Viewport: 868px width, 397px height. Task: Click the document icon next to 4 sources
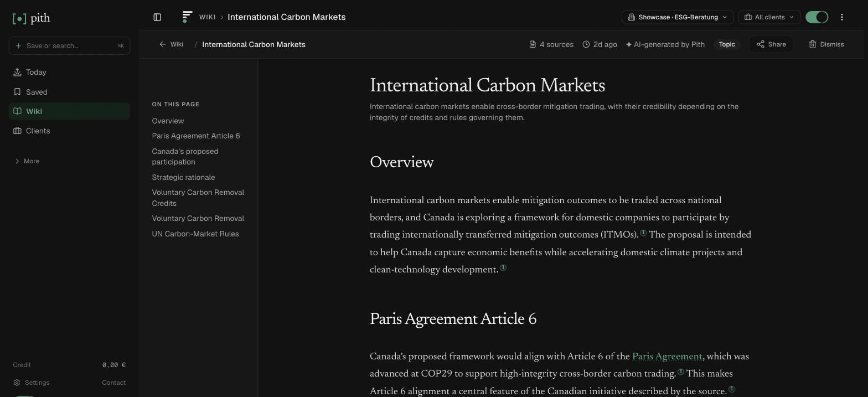click(x=533, y=44)
